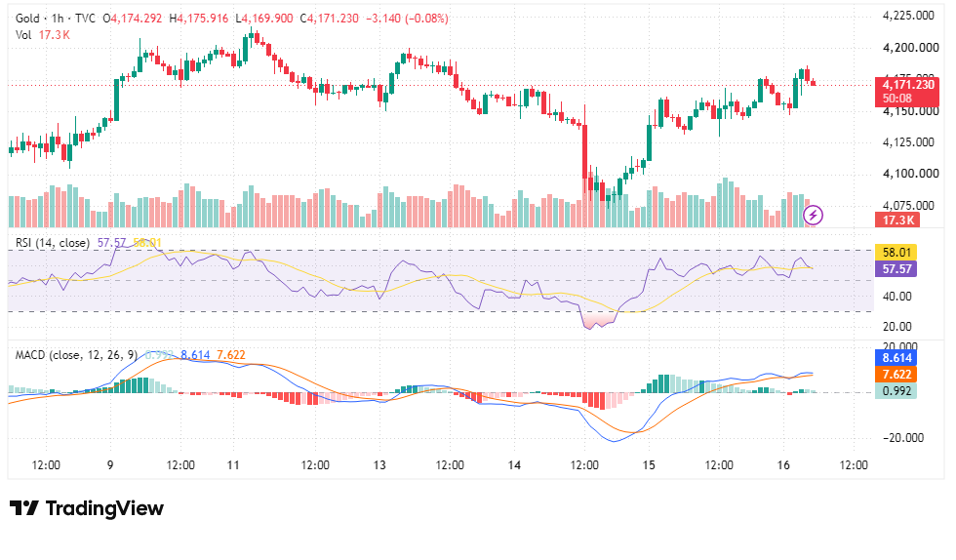Click the purple lightning bolt icon
Screen dimensions: 956x560
pyautogui.click(x=813, y=215)
